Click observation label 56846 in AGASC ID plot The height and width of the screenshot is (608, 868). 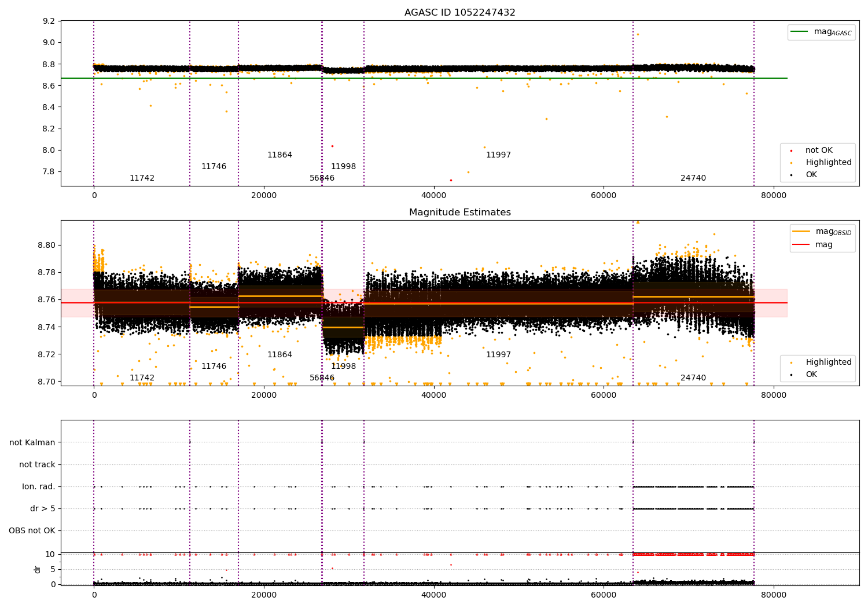(x=322, y=178)
